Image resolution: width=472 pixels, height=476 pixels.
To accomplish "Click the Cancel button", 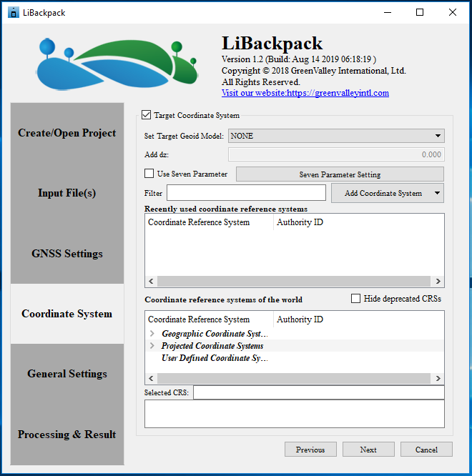I will coord(426,450).
